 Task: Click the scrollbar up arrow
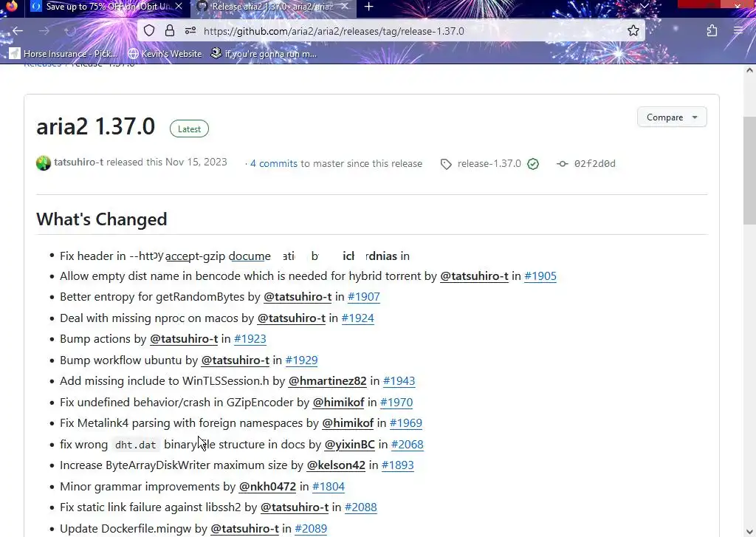(x=749, y=70)
